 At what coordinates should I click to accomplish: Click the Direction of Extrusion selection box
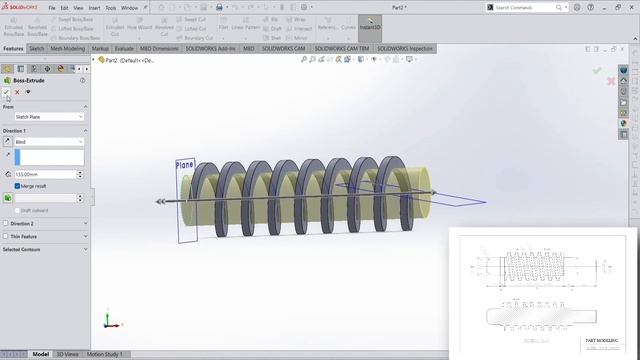click(x=49, y=158)
